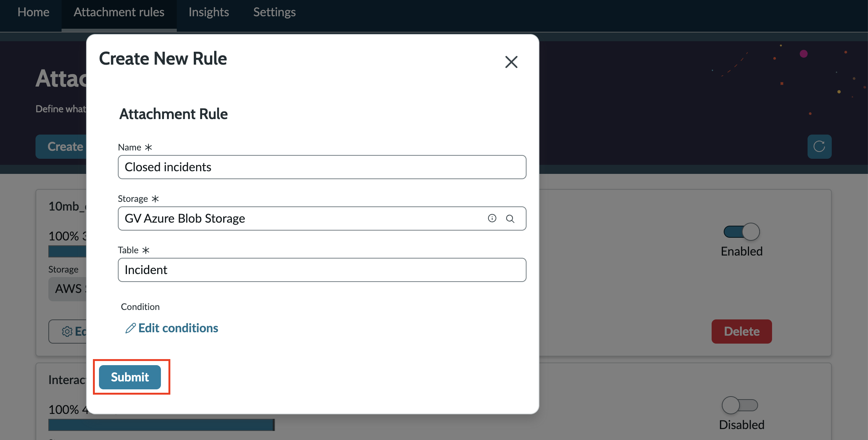Submit the new attachment rule

coord(130,377)
